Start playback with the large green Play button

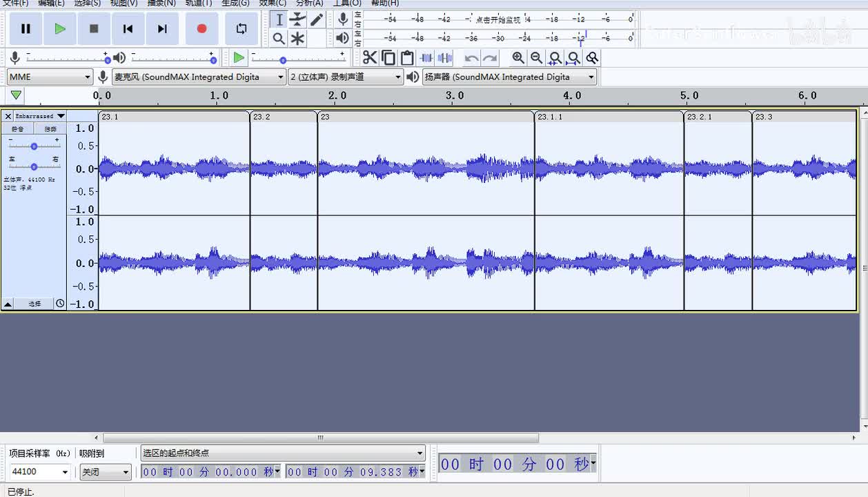click(60, 29)
